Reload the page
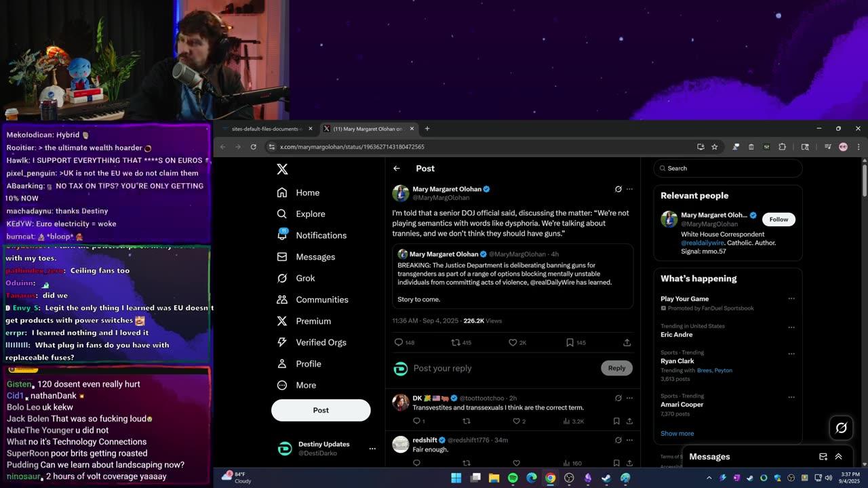 click(254, 147)
